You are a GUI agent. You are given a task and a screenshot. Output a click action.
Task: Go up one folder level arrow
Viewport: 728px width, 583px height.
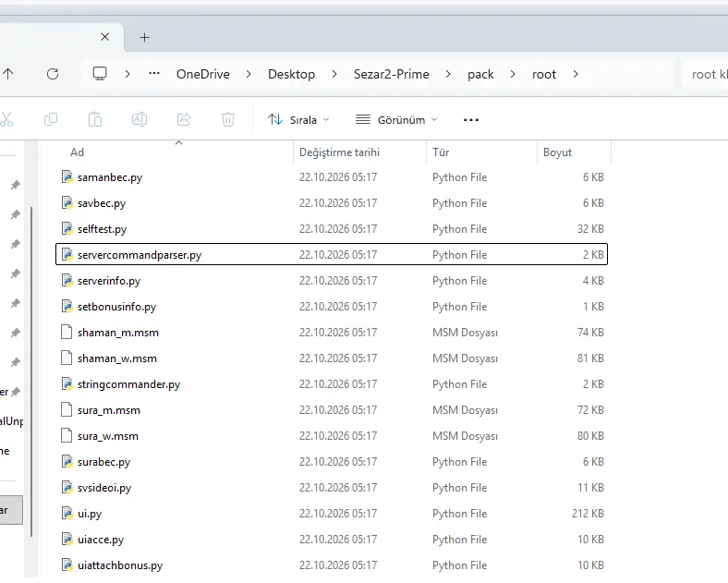pos(8,74)
